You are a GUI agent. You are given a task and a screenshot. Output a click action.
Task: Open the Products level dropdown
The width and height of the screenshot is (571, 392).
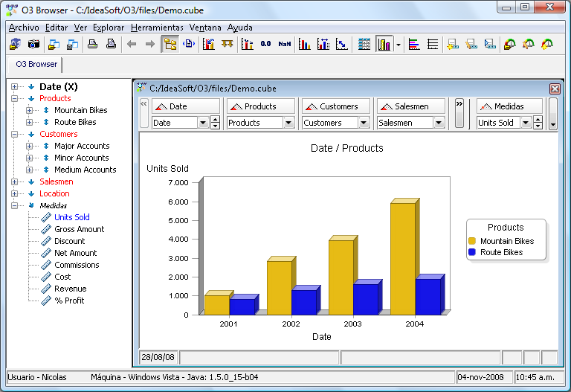[x=288, y=123]
